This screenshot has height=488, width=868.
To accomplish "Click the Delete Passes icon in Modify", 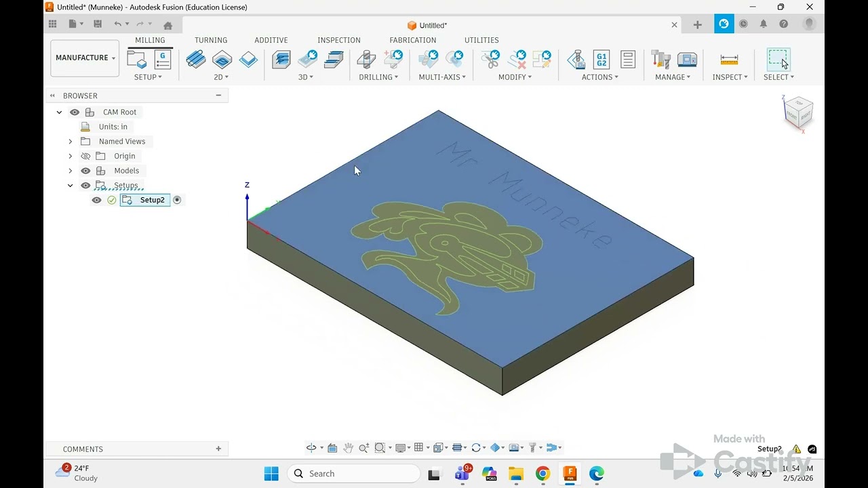I will point(517,60).
